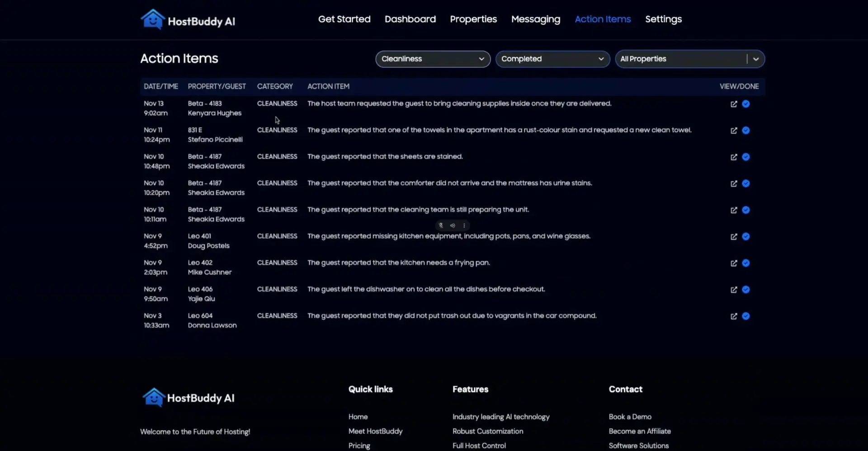Go to Get Started in navigation
868x451 pixels.
click(x=344, y=19)
